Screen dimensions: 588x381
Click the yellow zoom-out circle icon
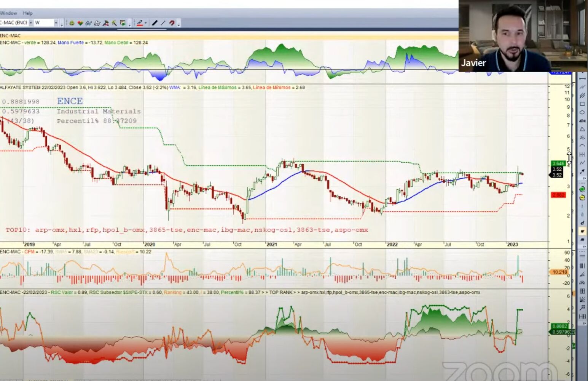coord(582,198)
